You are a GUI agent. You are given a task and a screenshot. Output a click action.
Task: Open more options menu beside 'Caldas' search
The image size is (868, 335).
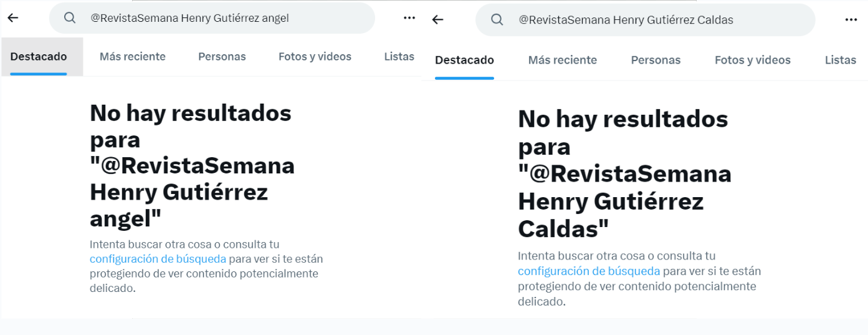coord(851,20)
